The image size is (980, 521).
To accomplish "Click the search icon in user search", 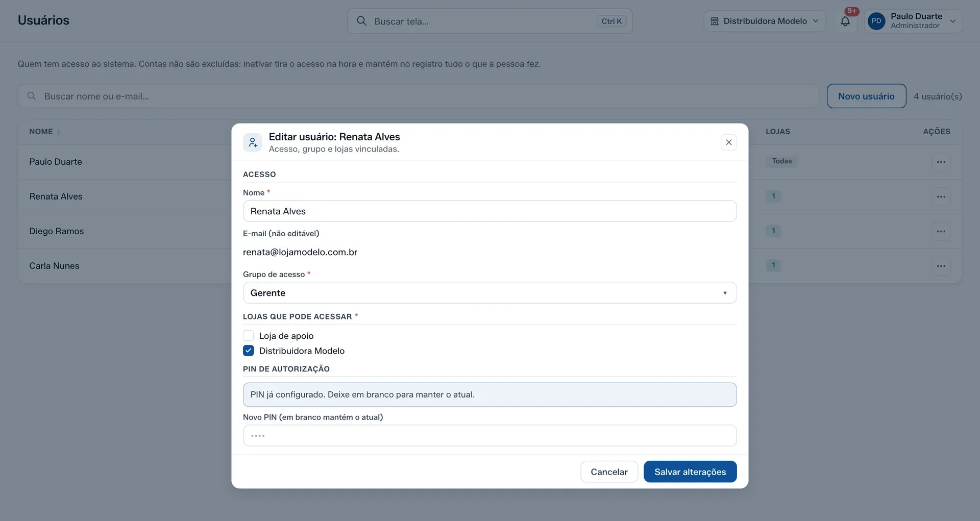I will (x=32, y=96).
